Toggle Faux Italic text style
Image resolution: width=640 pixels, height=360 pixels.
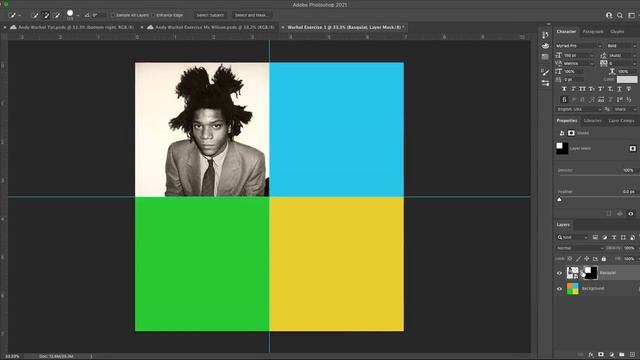573,89
